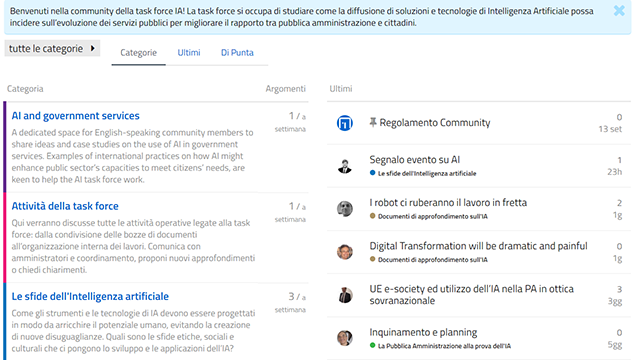Switch to the Ultimi tab
640x360 pixels.
tap(189, 53)
